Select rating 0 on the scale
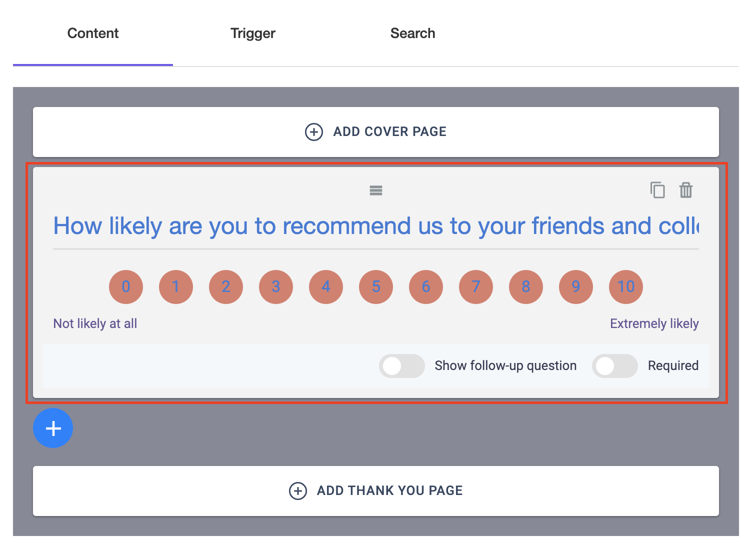This screenshot has height=554, width=756. pos(126,287)
